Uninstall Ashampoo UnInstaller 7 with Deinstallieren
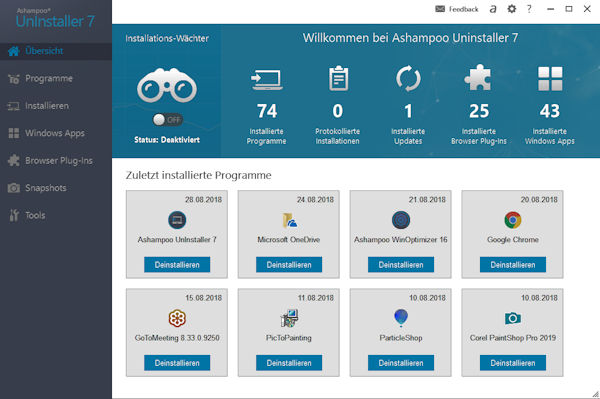 pos(177,264)
